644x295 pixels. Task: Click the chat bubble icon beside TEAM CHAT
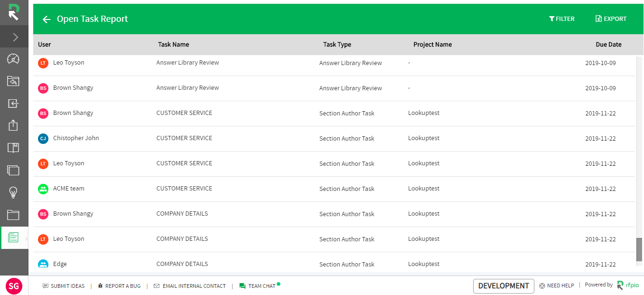pos(243,286)
